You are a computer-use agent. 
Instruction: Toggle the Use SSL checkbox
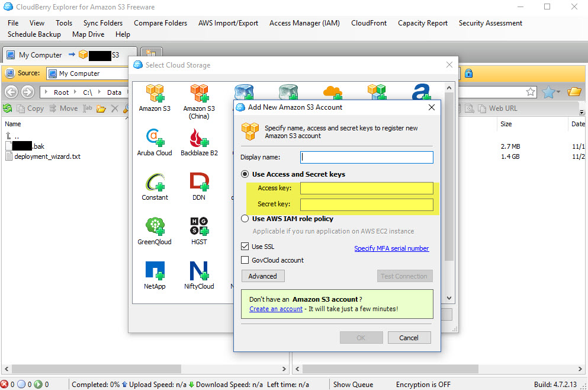(245, 246)
